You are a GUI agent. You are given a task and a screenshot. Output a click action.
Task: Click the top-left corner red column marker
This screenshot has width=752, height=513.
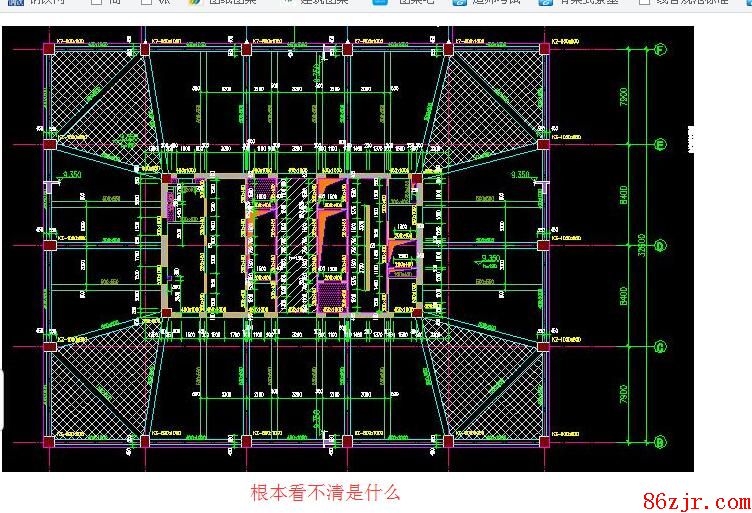[47, 48]
